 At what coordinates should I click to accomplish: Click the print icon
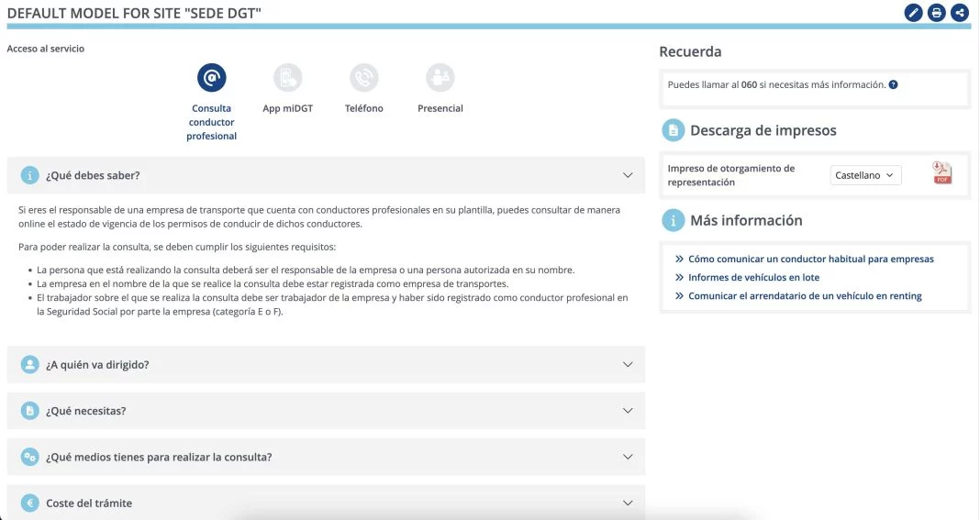pos(936,13)
